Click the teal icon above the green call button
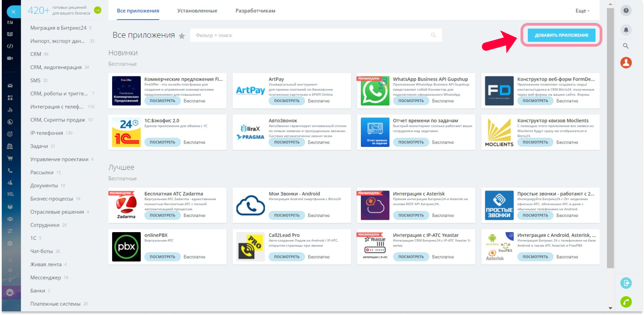 [x=626, y=283]
